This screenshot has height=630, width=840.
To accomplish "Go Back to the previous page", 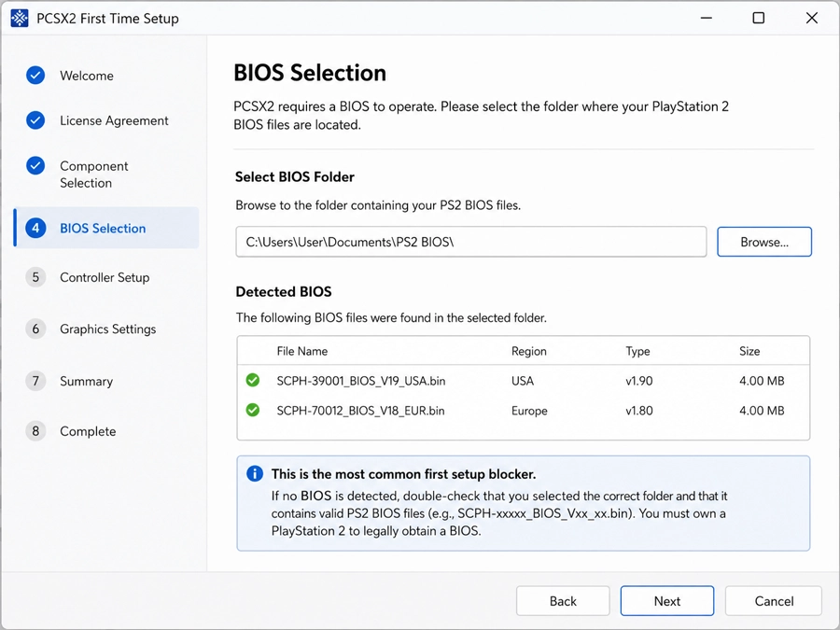I will tap(563, 601).
